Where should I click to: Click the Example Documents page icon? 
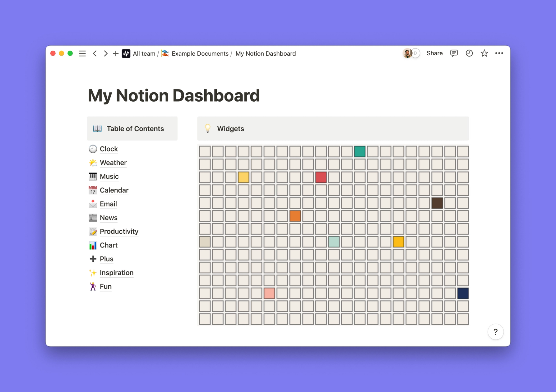(165, 53)
